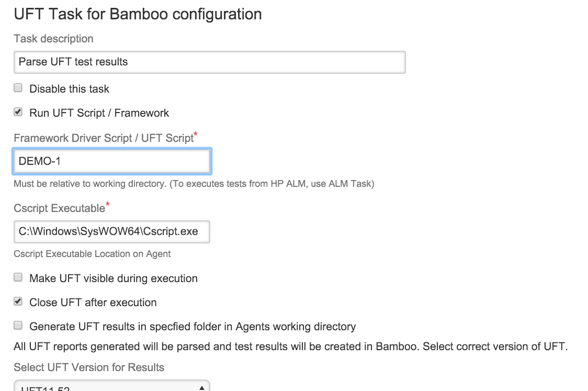Select the Framework Driver Script text box
Screen dimensions: 588x391
[111, 161]
